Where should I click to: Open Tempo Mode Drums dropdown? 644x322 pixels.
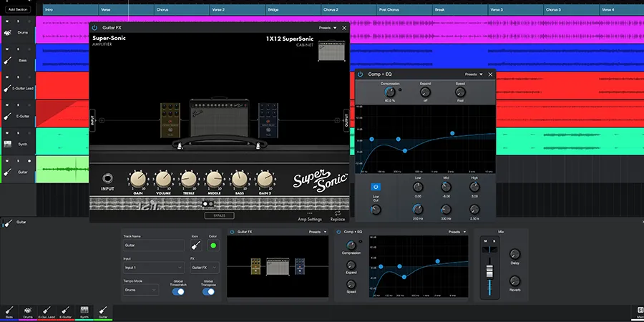(x=141, y=290)
